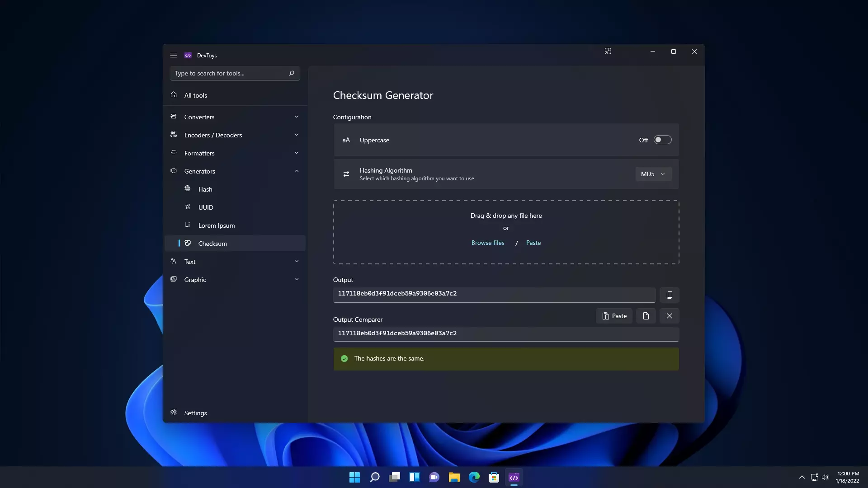
Task: Click the Checksum tool icon in sidebar
Action: click(x=188, y=243)
